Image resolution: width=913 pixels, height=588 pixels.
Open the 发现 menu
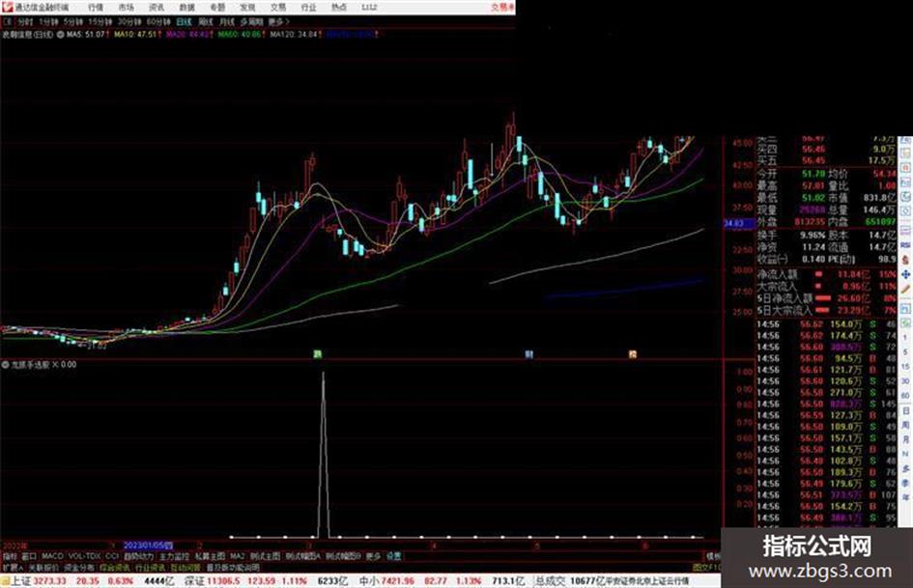point(247,7)
